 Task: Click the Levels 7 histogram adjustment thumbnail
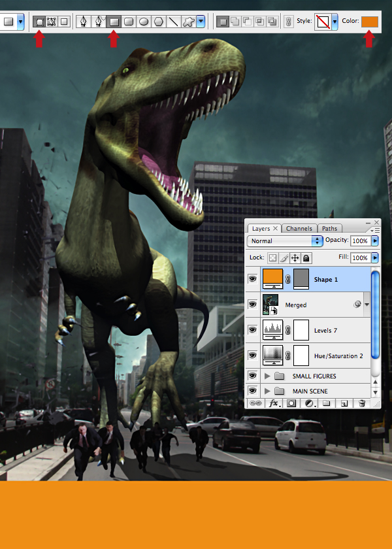272,330
